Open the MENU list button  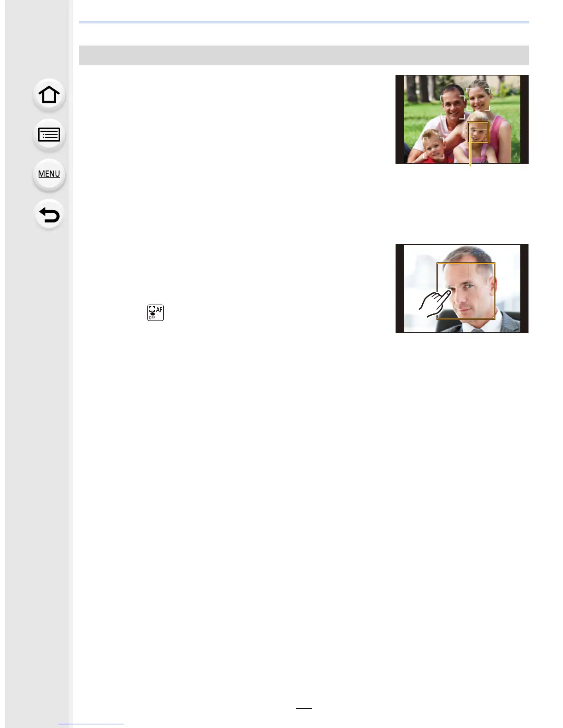pyautogui.click(x=49, y=174)
